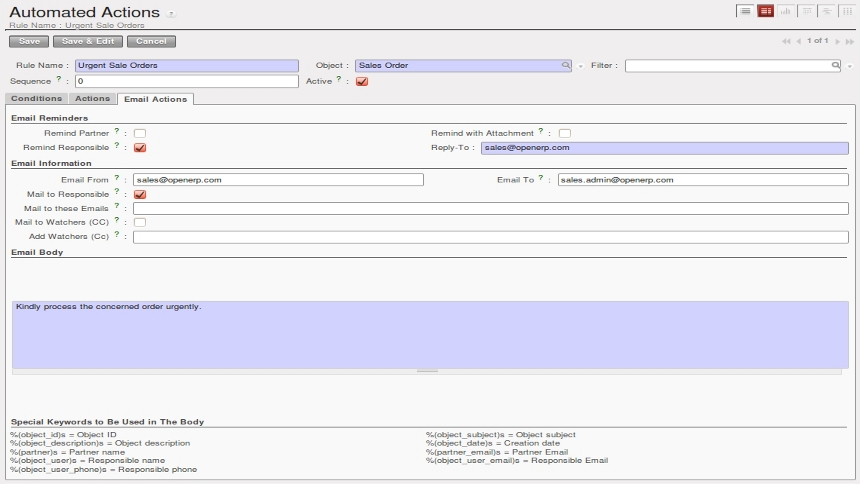Search Object field magnifier icon
This screenshot has width=860, height=484.
click(x=565, y=65)
